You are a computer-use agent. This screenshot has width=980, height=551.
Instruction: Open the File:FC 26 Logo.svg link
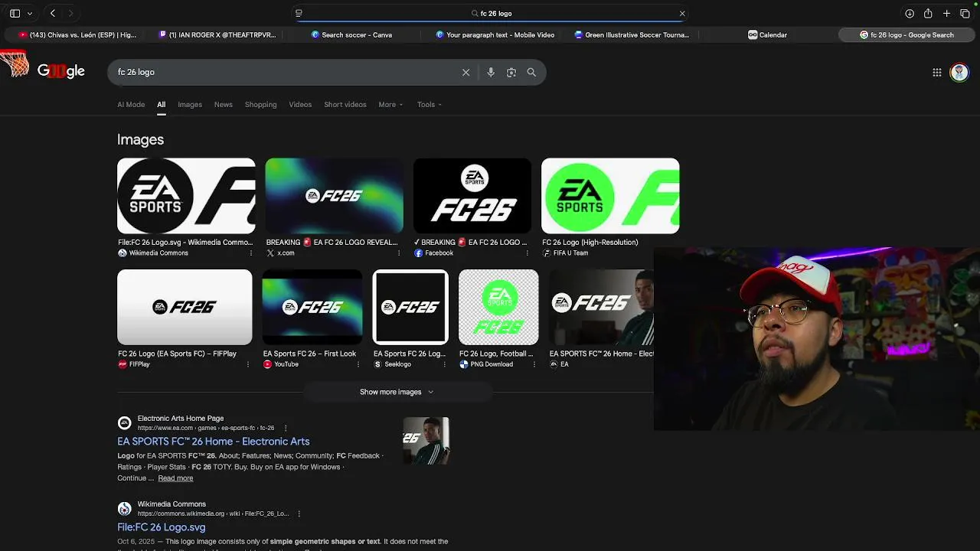pos(162,527)
